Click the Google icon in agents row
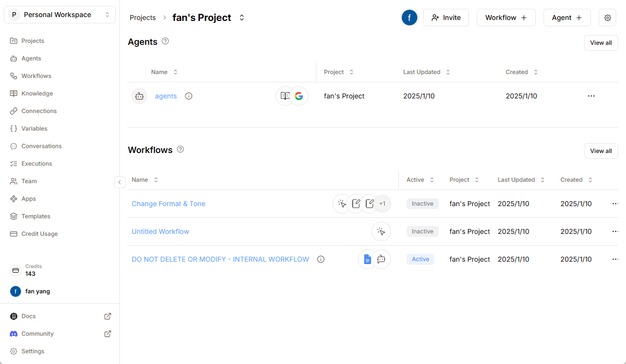Viewport: 626px width, 364px height. click(299, 96)
